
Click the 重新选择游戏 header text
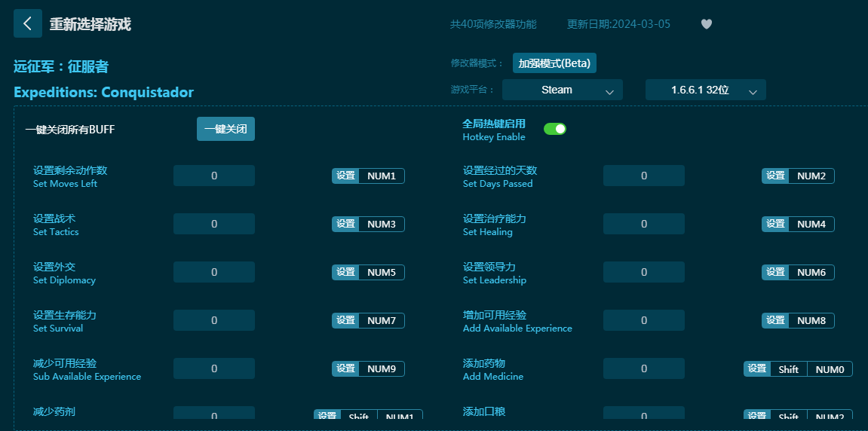90,24
